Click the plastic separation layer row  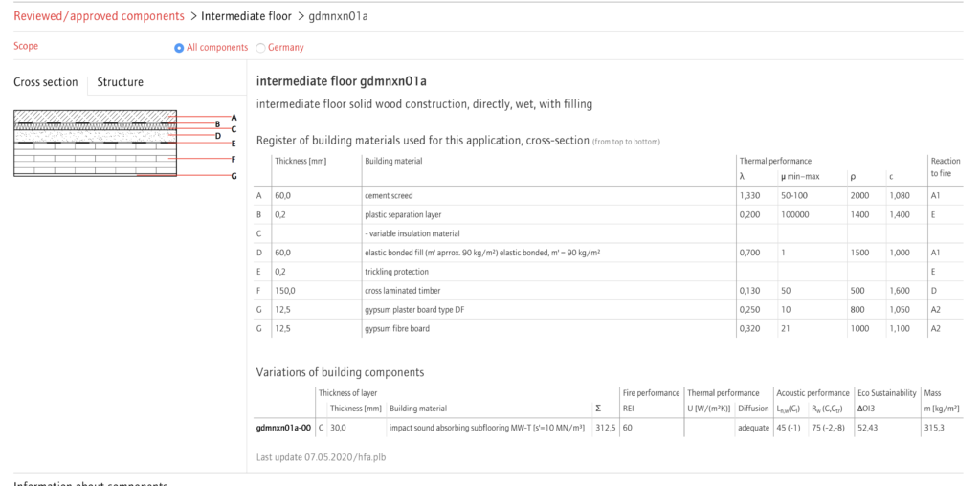coord(608,214)
